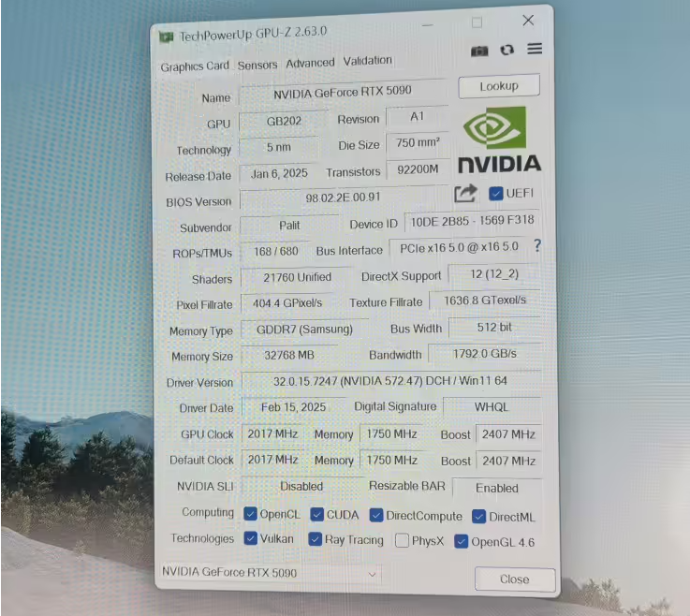Click the Transistors field 92200M
The width and height of the screenshot is (690, 616).
point(418,169)
